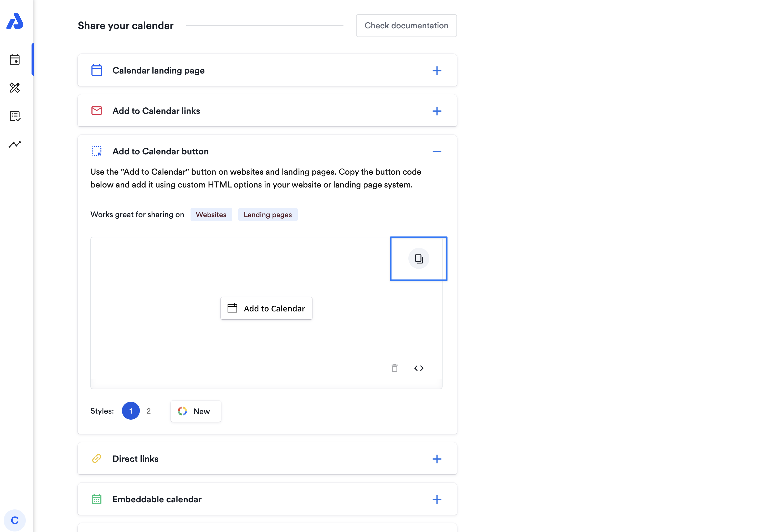The height and width of the screenshot is (532, 781).
Task: Expand Calendar landing page section
Action: 436,71
